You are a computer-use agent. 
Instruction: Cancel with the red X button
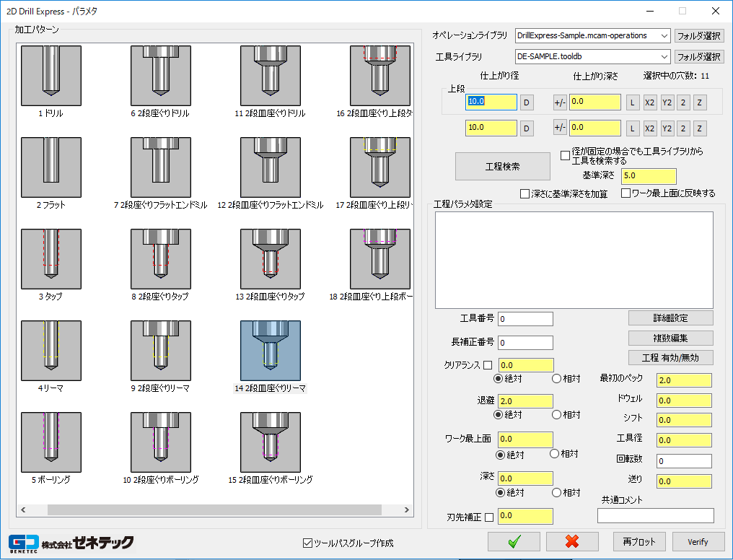tap(572, 541)
